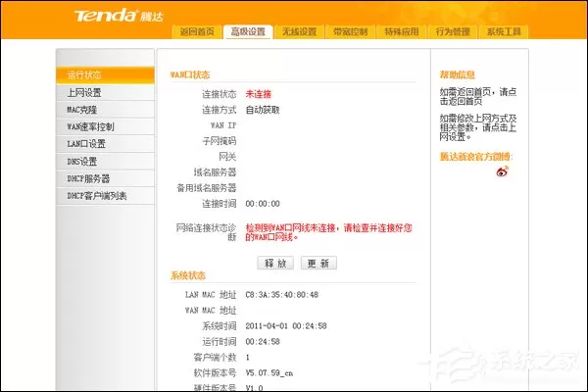Select DHCP服务器 in the sidebar
588x392 pixels.
105,178
